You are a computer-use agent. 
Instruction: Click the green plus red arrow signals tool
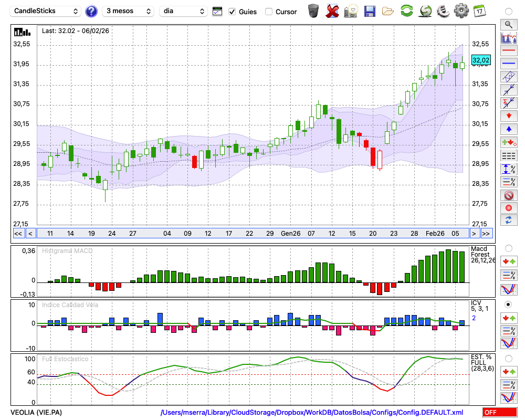point(509,142)
